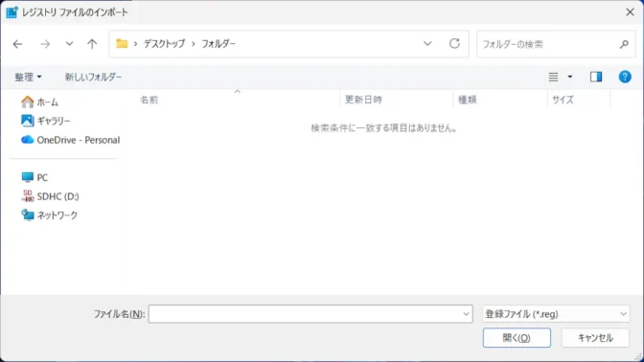Close the レジストリ ファイルのインポート dialog
Screen dimensions: 644x362
(x=630, y=11)
